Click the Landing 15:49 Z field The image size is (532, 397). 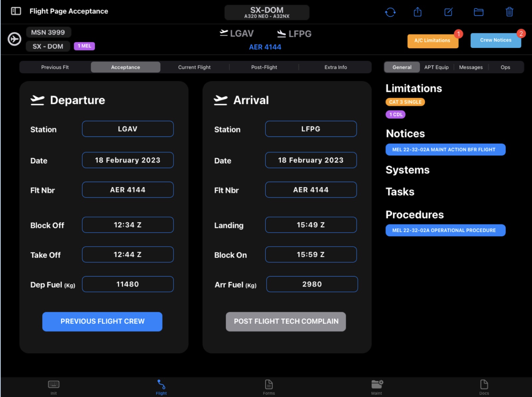coord(311,225)
